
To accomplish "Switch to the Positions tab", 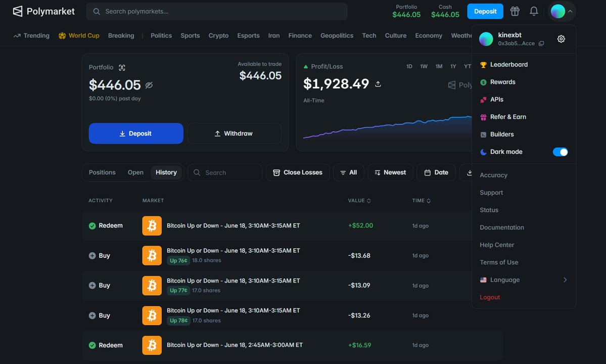I will click(x=102, y=172).
